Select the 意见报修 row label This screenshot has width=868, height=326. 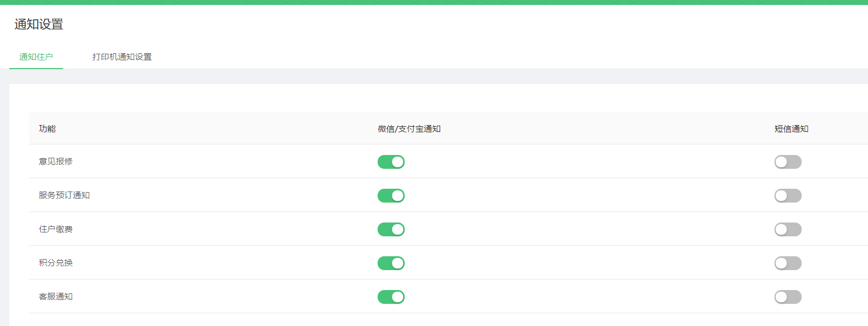tap(55, 161)
